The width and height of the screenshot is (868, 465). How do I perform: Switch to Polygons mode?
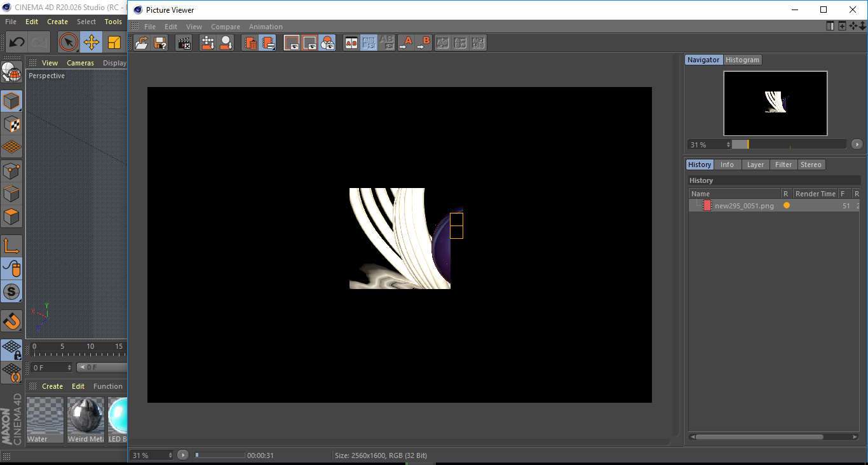click(x=11, y=217)
